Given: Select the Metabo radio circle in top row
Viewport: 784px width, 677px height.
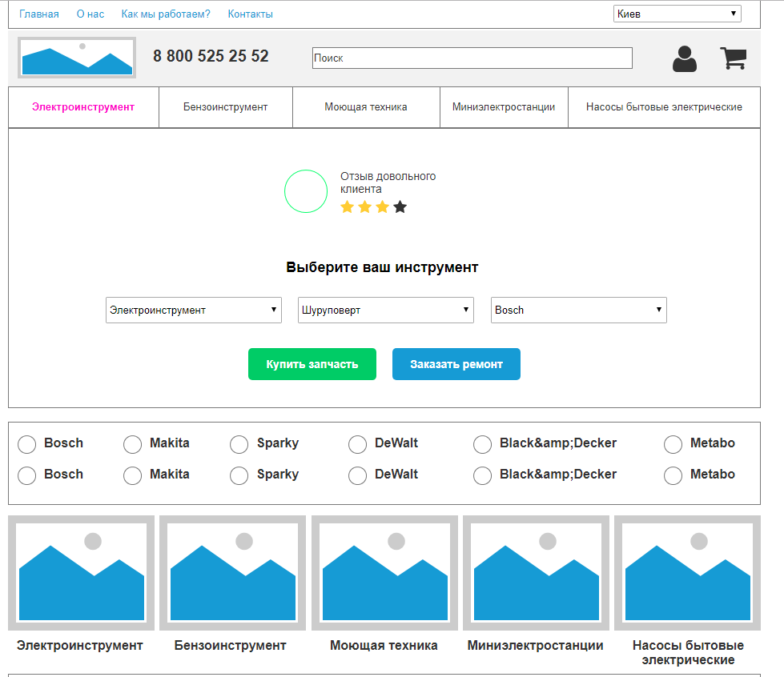Looking at the screenshot, I should (x=674, y=444).
